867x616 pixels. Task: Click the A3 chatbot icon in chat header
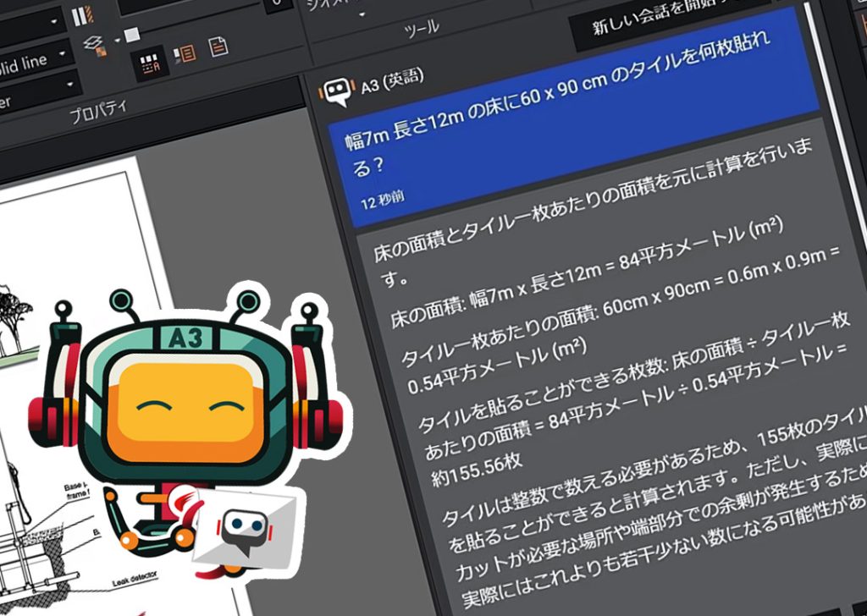(337, 91)
